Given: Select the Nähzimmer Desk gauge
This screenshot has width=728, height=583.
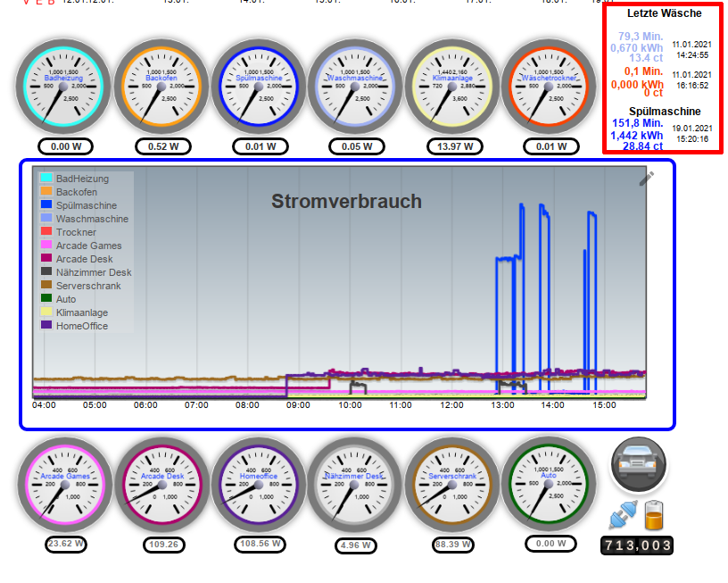Looking at the screenshot, I should tap(354, 485).
